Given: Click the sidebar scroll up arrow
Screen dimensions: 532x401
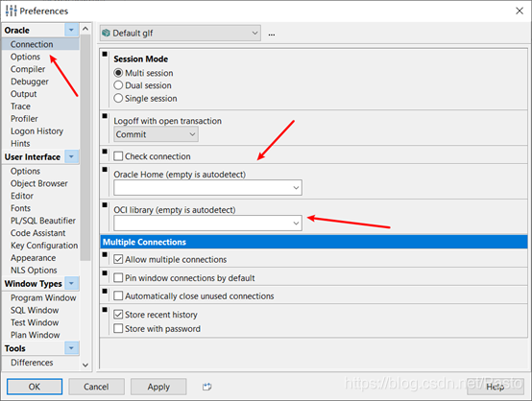Looking at the screenshot, I should click(x=85, y=29).
